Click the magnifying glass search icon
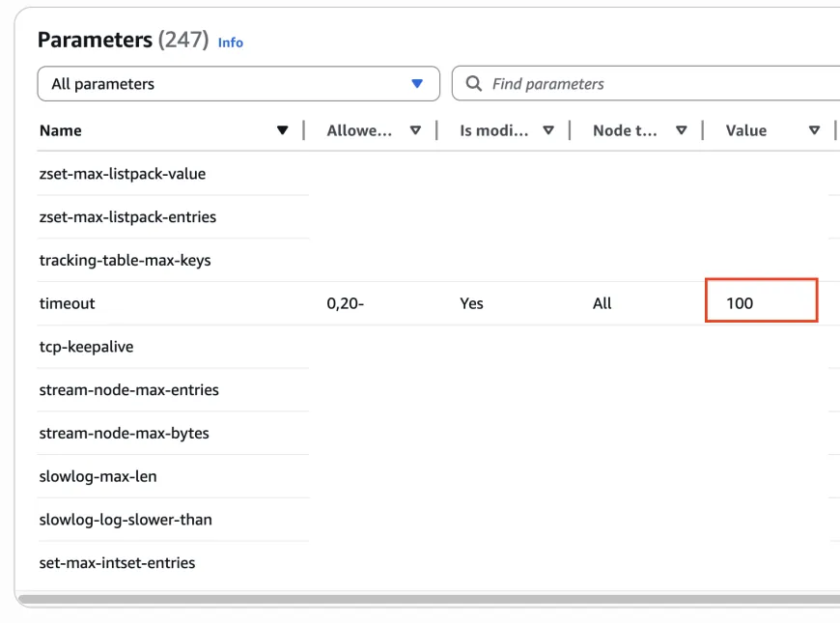 (474, 84)
